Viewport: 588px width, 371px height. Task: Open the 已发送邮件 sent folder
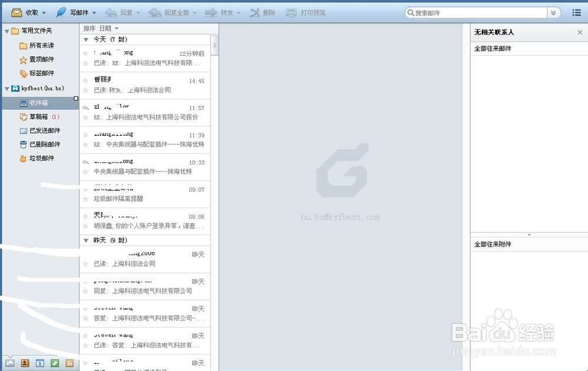click(x=40, y=131)
